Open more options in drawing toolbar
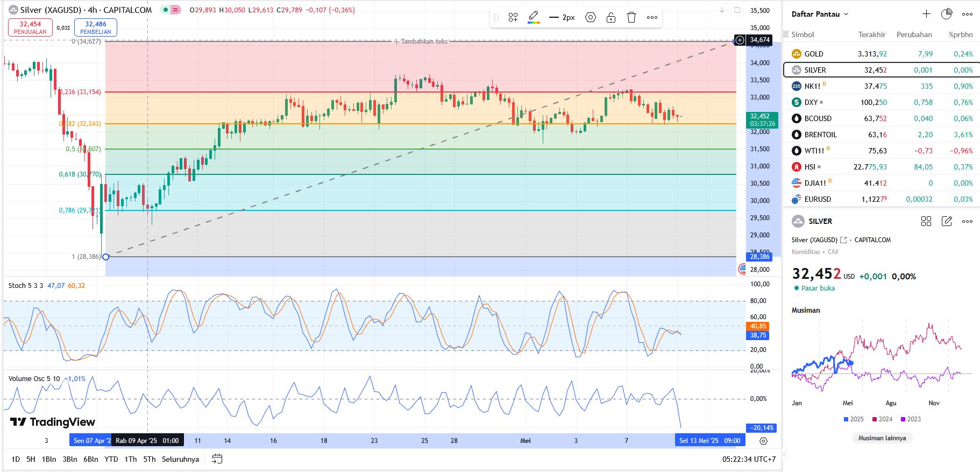Image resolution: width=980 pixels, height=472 pixels. coord(652,18)
